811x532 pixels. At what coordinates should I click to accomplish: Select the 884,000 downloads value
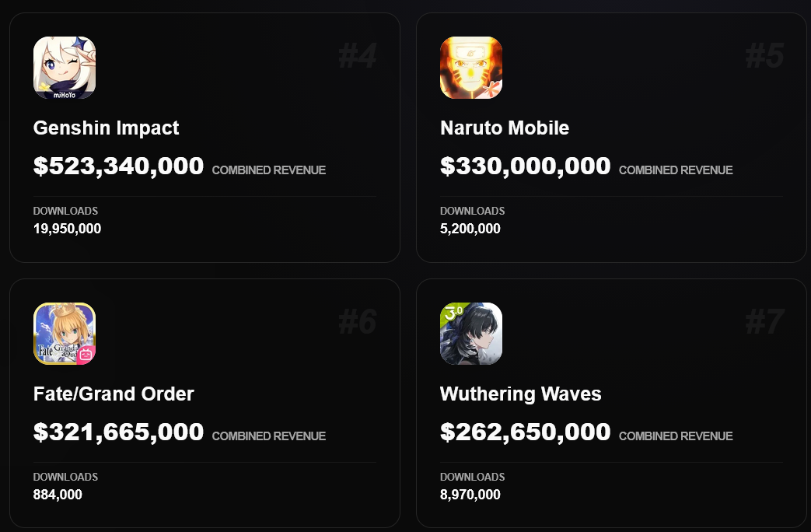click(x=58, y=495)
